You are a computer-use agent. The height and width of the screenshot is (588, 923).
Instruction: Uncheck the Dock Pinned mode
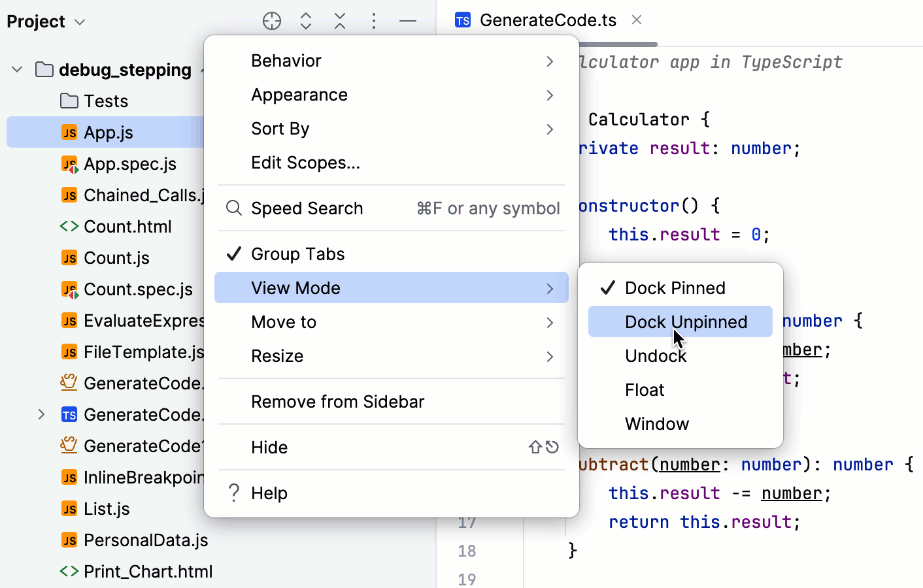click(x=675, y=287)
